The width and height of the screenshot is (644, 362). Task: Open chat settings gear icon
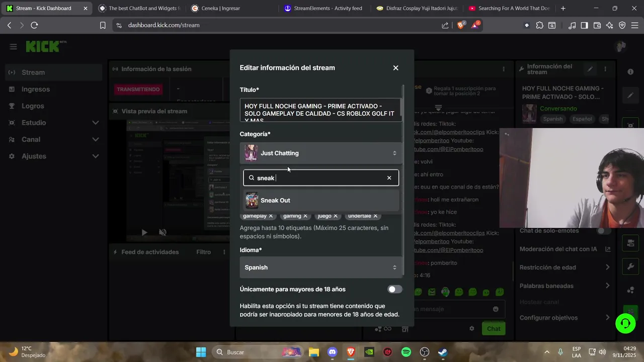472,329
